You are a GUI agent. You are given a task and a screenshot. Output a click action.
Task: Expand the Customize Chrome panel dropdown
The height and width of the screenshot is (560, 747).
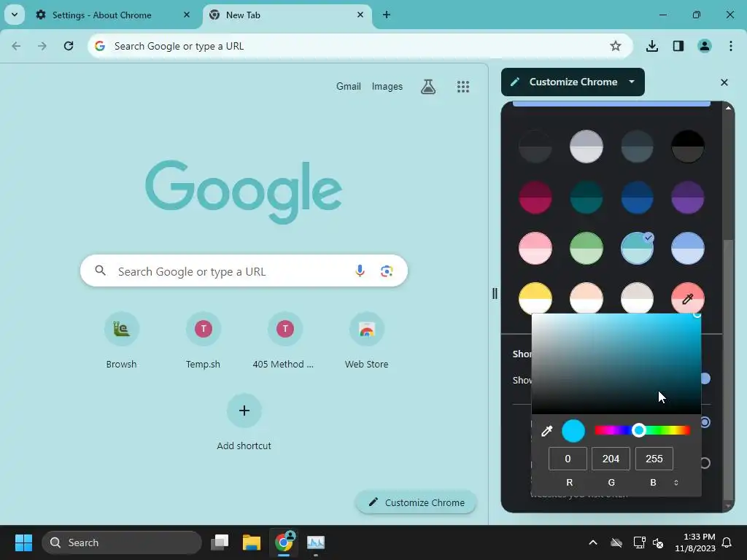point(632,82)
